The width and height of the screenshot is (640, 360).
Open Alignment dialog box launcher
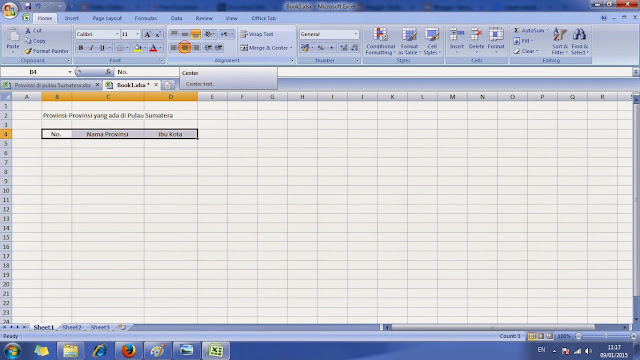pyautogui.click(x=292, y=60)
